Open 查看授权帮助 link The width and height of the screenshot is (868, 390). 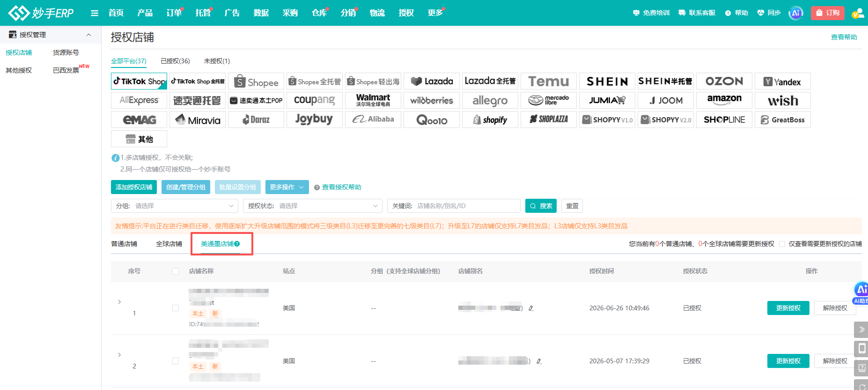click(x=342, y=187)
